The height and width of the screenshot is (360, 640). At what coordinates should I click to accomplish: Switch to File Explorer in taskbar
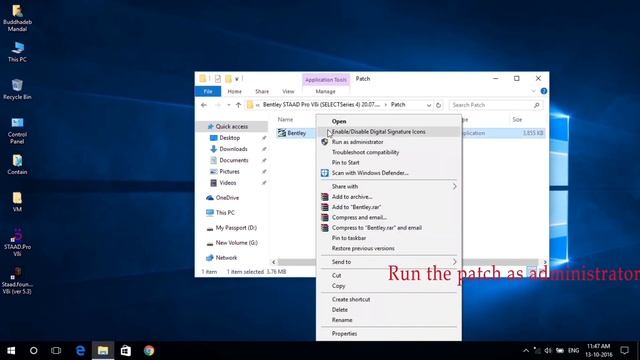click(103, 351)
